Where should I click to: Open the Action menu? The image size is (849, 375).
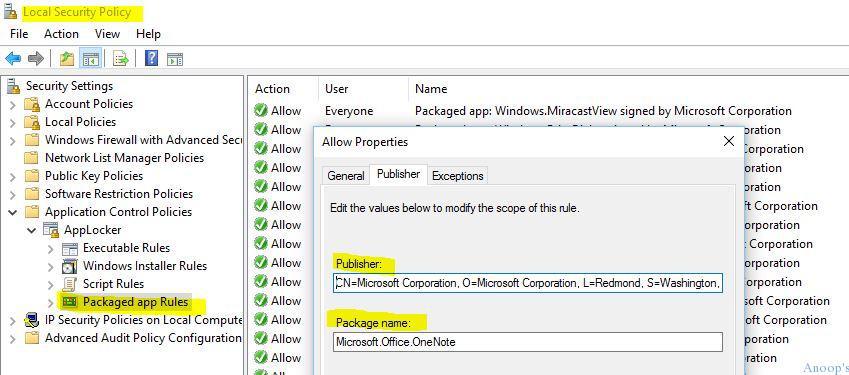coord(61,34)
